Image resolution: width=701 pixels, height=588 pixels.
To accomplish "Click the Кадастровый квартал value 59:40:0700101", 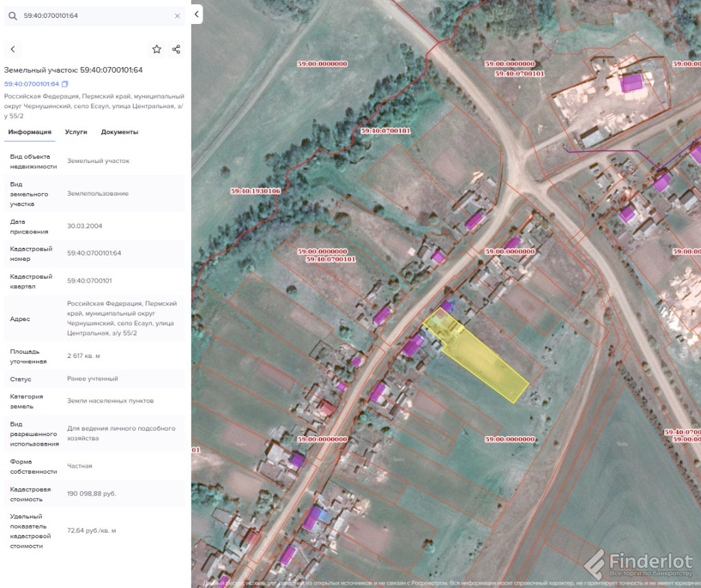I will (90, 281).
